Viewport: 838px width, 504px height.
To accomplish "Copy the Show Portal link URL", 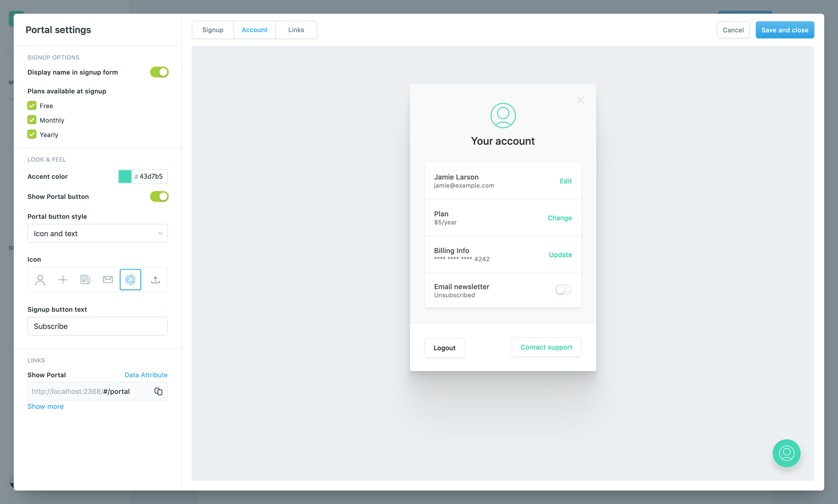I will 158,391.
